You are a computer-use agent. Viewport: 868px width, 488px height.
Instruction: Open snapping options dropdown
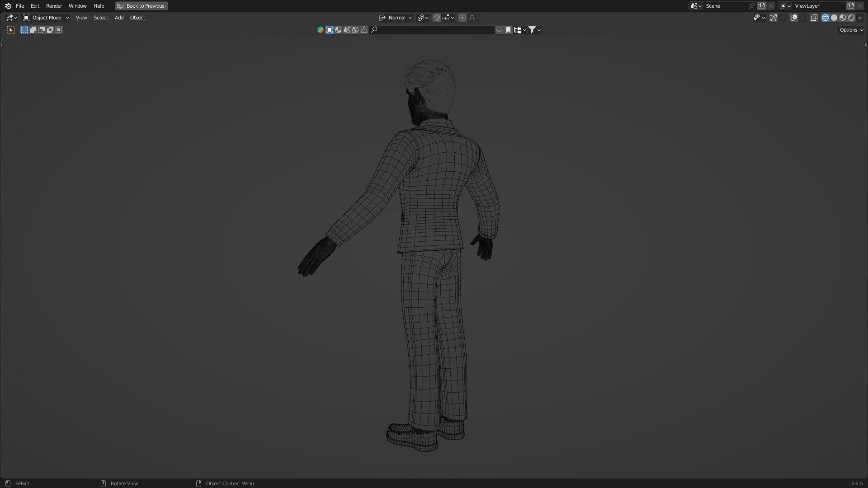tap(448, 18)
